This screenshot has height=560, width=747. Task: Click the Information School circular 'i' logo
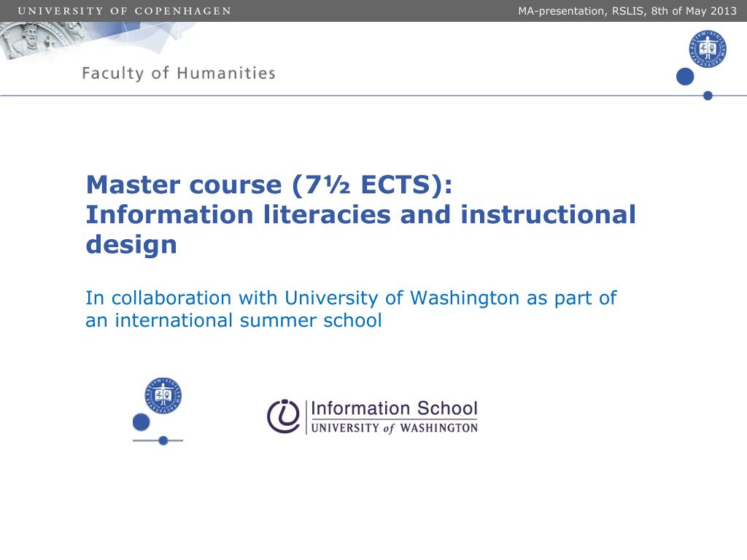[x=284, y=416]
